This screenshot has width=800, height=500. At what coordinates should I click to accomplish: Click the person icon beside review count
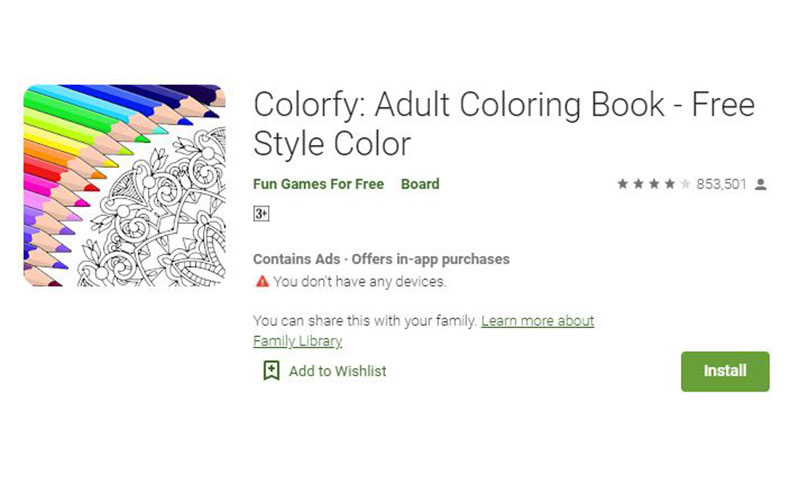point(761,184)
